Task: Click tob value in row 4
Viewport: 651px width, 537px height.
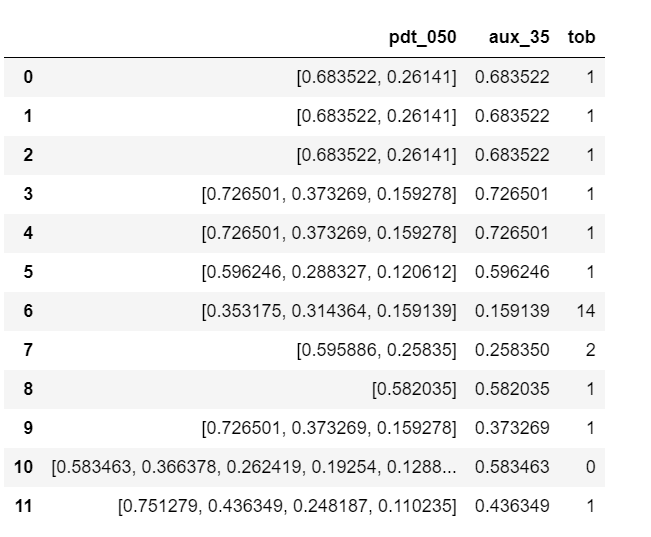Action: pyautogui.click(x=590, y=233)
